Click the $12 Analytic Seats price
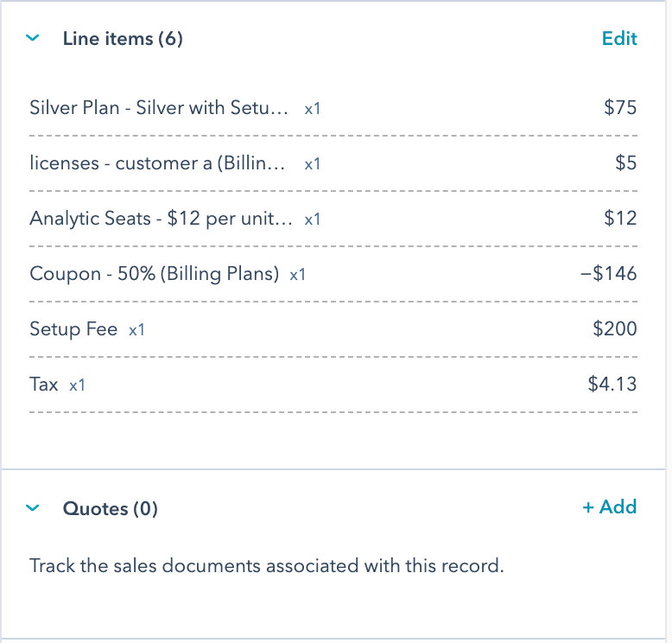 point(620,219)
